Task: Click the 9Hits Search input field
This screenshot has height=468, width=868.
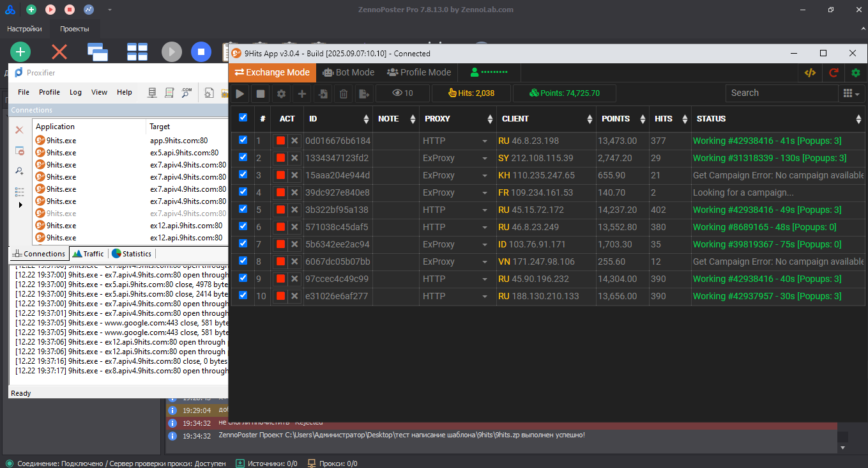Action: [x=781, y=93]
